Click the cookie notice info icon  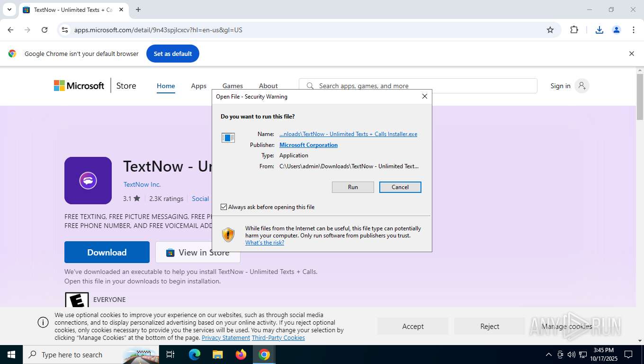click(43, 322)
